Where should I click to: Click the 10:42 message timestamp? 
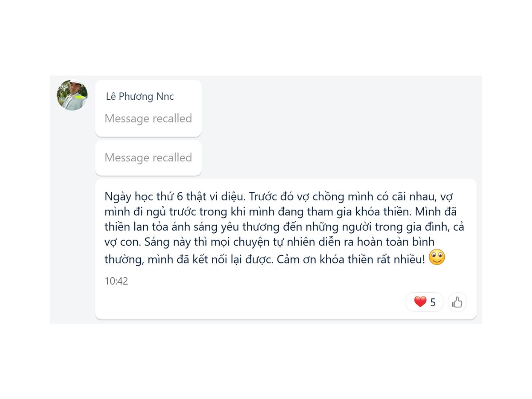point(116,281)
